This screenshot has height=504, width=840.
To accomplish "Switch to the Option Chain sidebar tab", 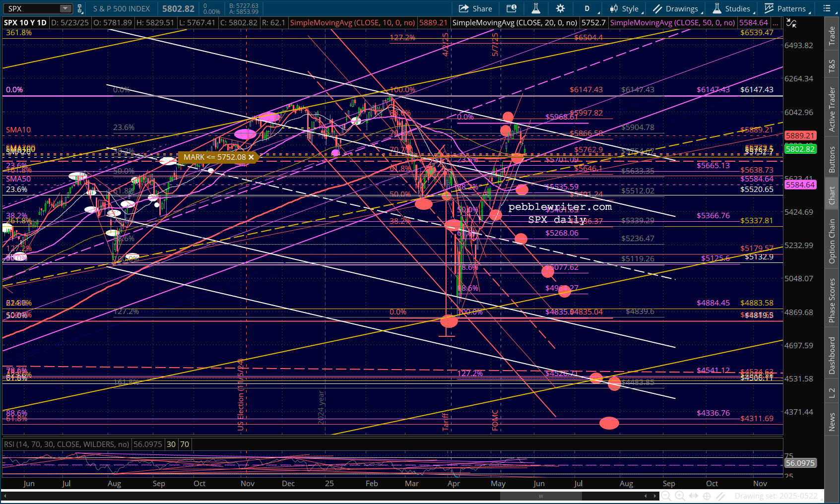I will [x=832, y=241].
